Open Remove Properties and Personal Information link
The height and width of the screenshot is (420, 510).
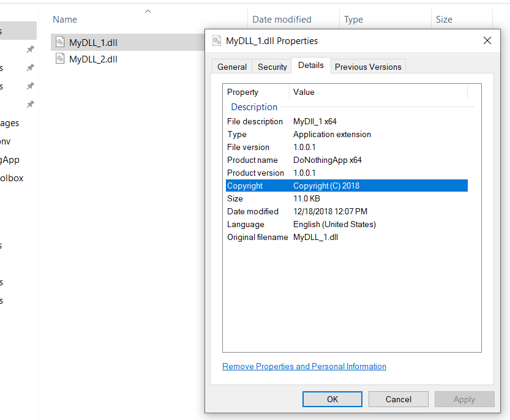coord(304,366)
